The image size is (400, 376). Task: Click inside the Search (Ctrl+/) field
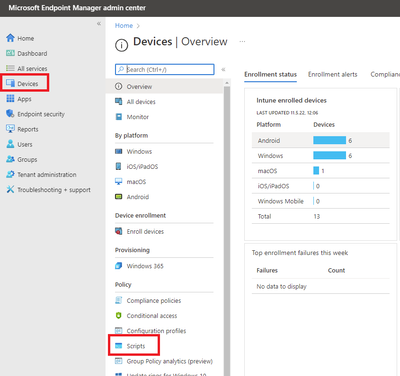pyautogui.click(x=165, y=69)
